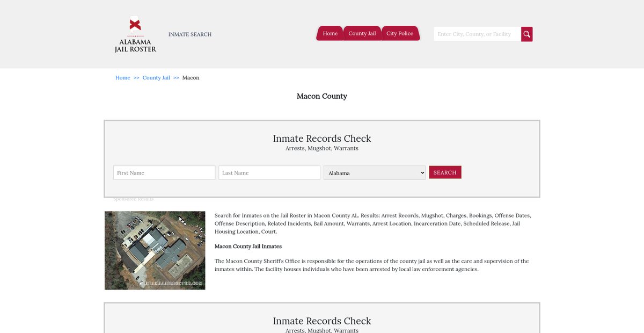Open the City Police tab
This screenshot has width=644, height=333.
pyautogui.click(x=400, y=33)
